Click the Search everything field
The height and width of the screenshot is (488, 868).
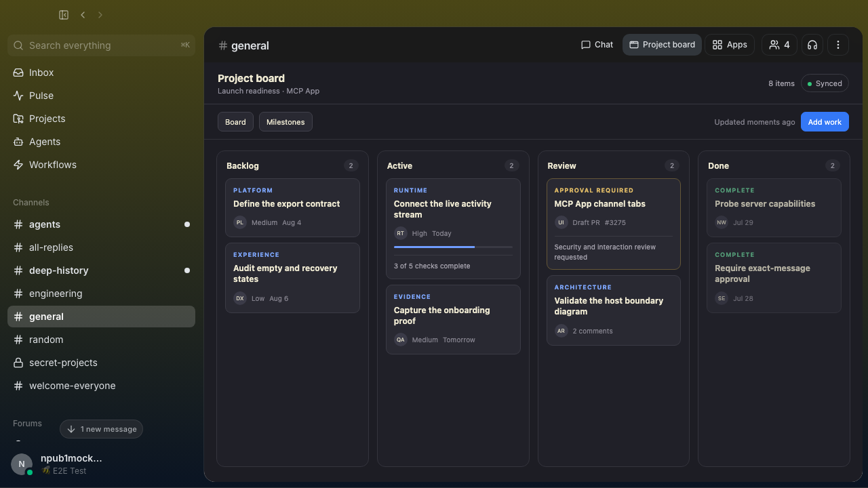click(x=101, y=45)
